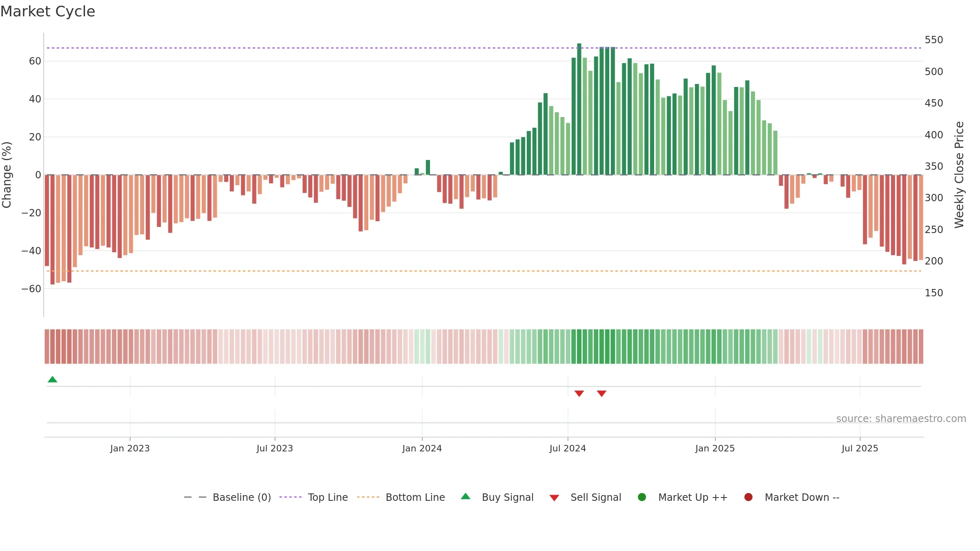Screen dimensions: 980x551
Task: Click the 400 tick on the right axis
Action: tap(934, 135)
